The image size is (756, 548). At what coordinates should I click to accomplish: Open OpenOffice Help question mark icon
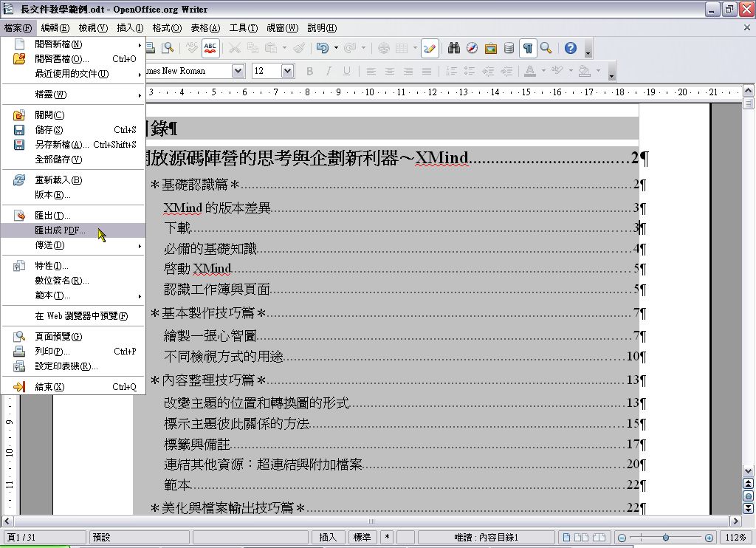[x=571, y=48]
